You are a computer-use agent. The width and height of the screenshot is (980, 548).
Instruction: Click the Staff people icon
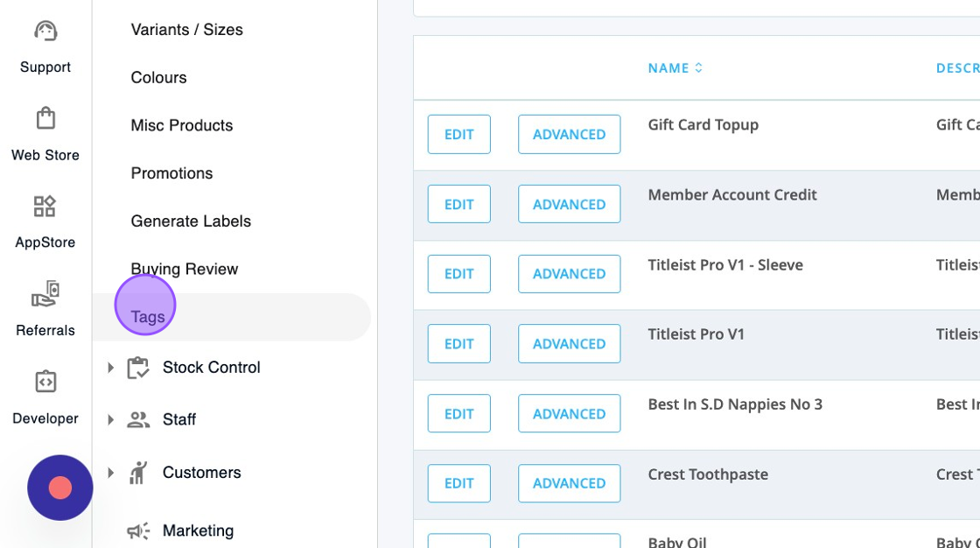(138, 420)
